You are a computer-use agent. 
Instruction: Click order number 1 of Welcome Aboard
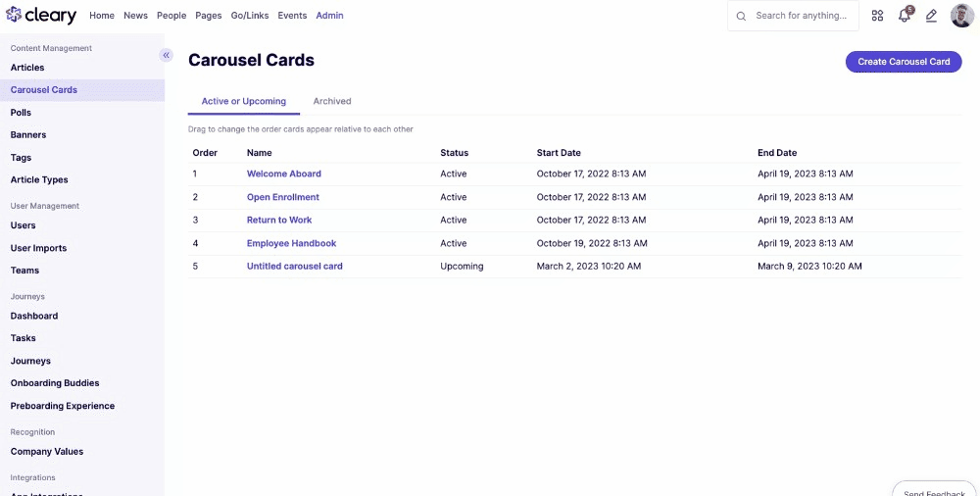pyautogui.click(x=195, y=174)
